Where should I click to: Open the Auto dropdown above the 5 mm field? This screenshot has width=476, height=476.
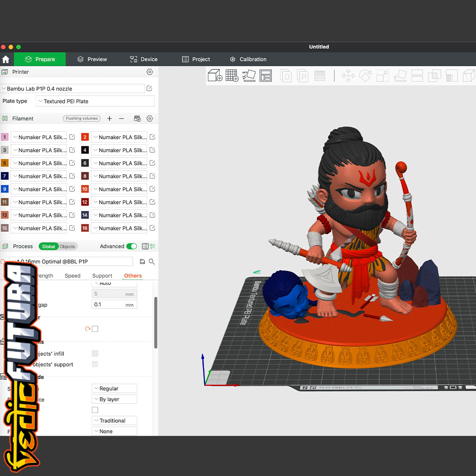(x=114, y=284)
